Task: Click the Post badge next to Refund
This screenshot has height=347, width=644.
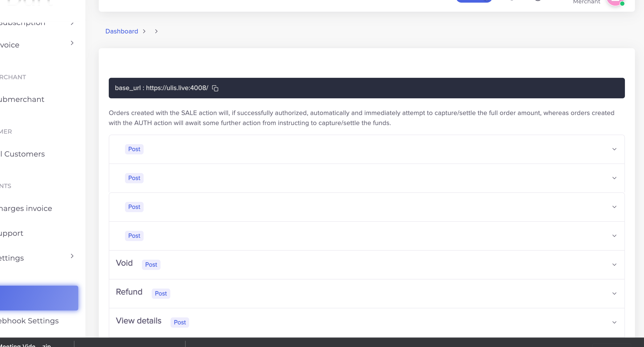Action: 161,294
